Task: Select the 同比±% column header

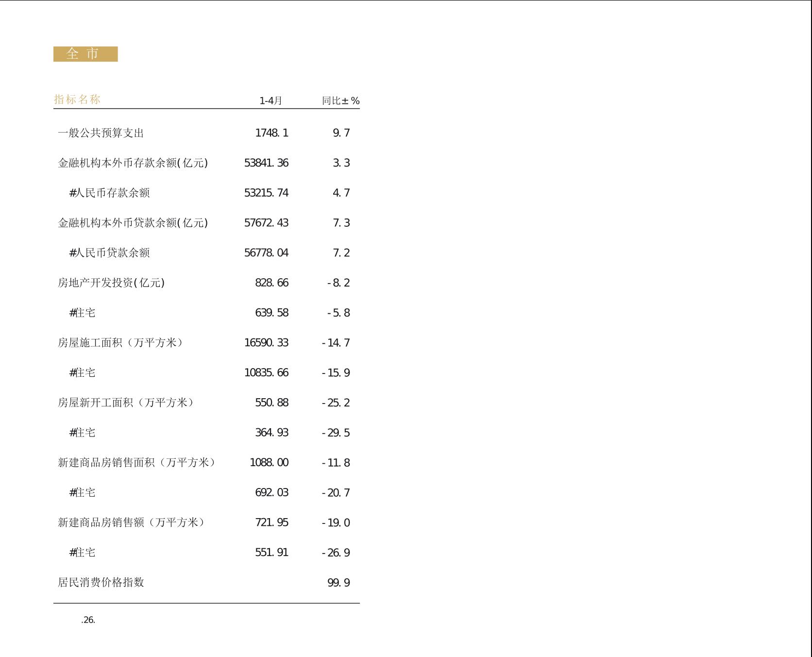Action: pos(341,101)
